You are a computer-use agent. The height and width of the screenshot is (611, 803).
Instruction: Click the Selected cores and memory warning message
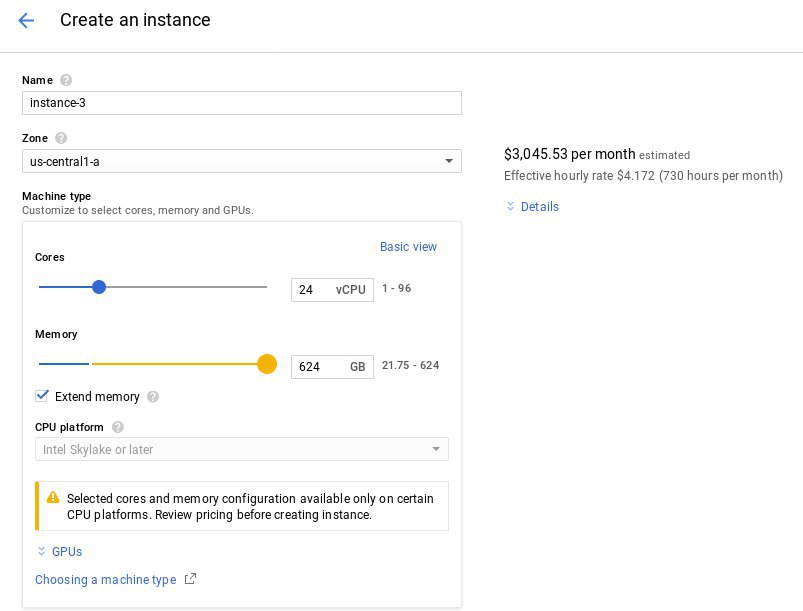[x=250, y=507]
